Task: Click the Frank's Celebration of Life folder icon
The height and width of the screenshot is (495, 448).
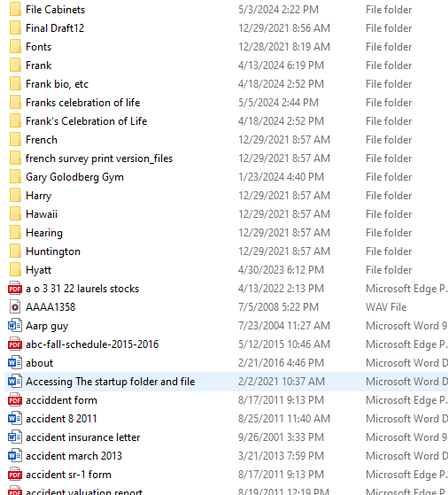Action: click(x=15, y=121)
